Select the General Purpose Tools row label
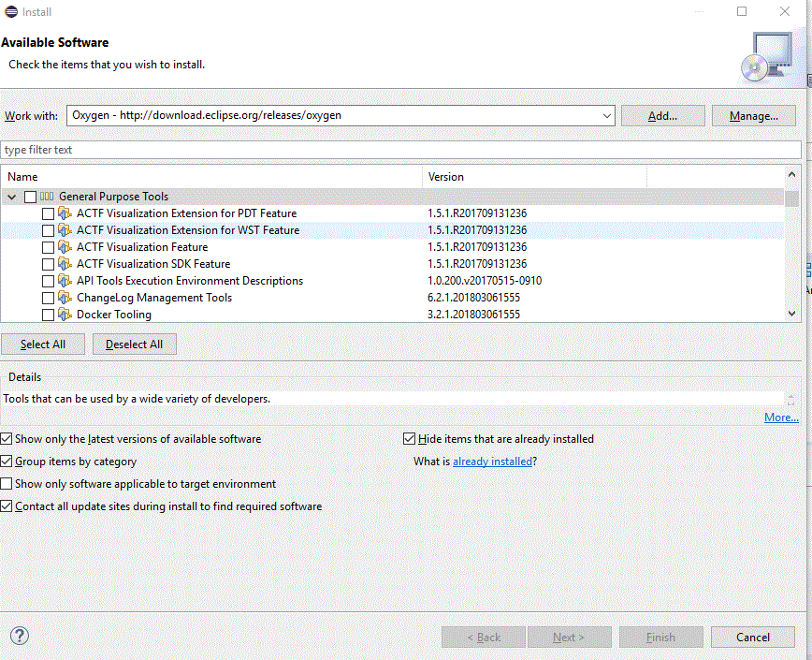This screenshot has height=660, width=812. tap(113, 197)
